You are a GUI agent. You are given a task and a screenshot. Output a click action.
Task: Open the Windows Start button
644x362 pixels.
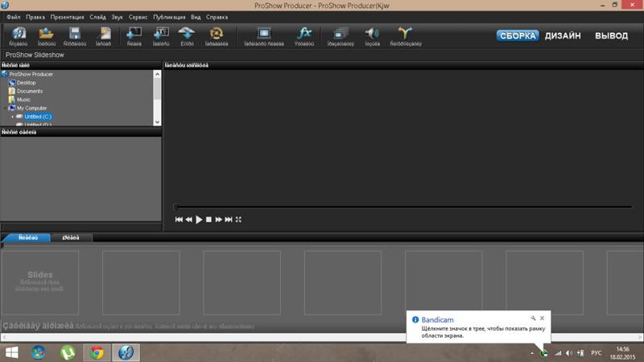[11, 352]
